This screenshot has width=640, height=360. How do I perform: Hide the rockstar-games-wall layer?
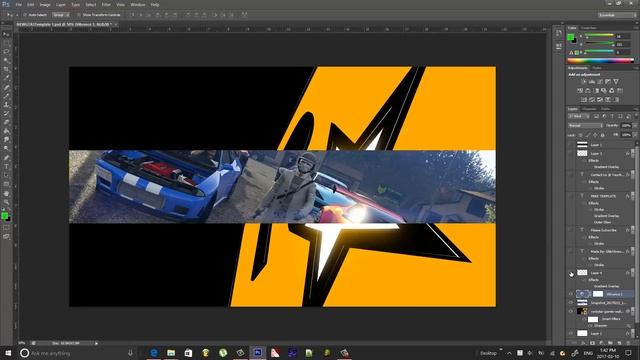click(x=571, y=311)
